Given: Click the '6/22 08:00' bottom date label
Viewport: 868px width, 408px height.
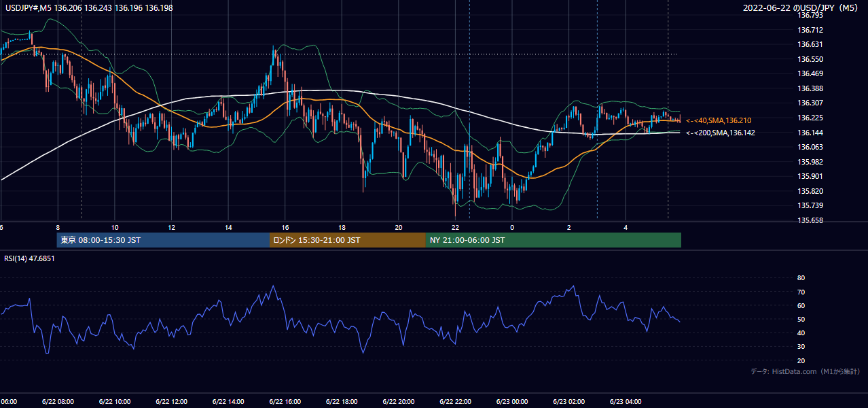Looking at the screenshot, I should pos(58,401).
